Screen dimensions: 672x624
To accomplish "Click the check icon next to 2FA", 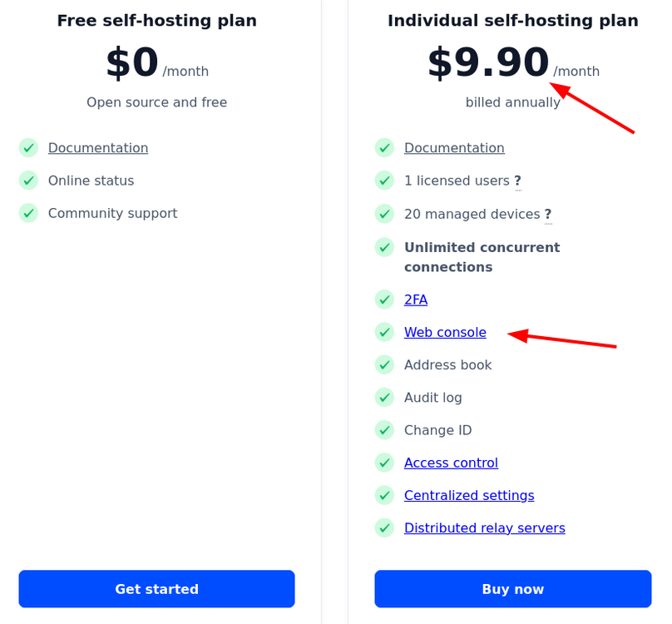I will click(384, 300).
